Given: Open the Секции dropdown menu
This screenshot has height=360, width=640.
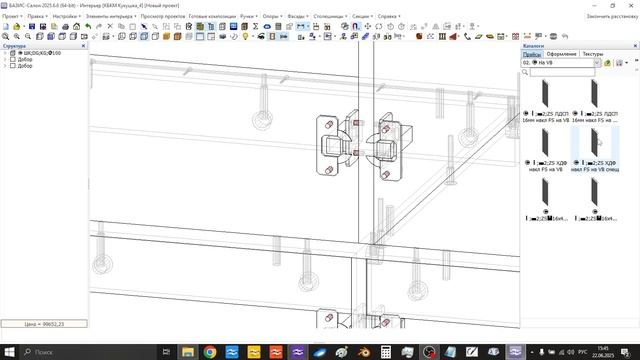Looking at the screenshot, I should (x=362, y=16).
